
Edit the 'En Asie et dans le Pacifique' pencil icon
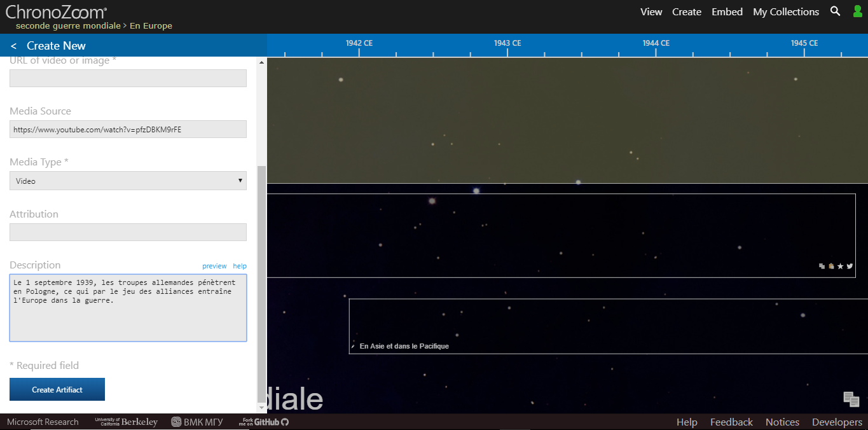pyautogui.click(x=353, y=347)
